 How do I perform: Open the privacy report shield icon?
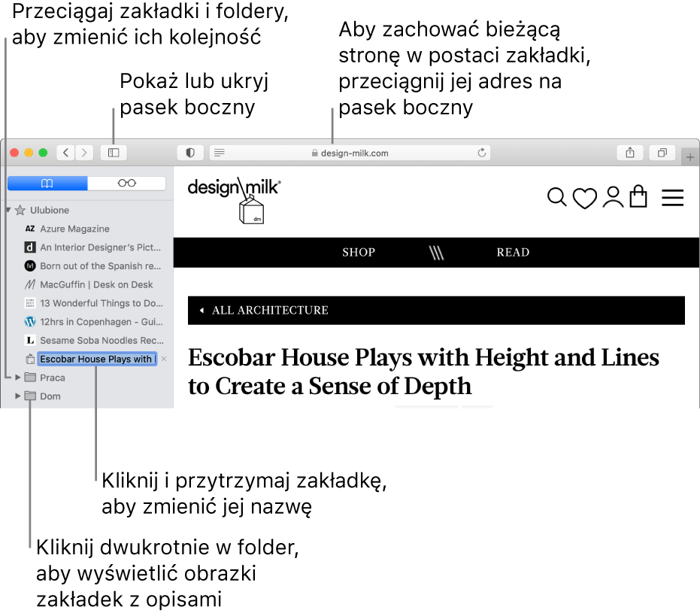(x=190, y=153)
